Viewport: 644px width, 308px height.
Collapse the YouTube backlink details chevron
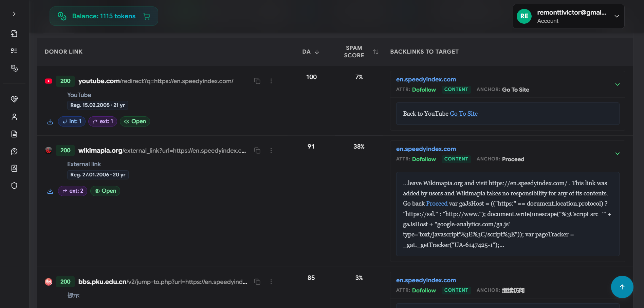617,84
